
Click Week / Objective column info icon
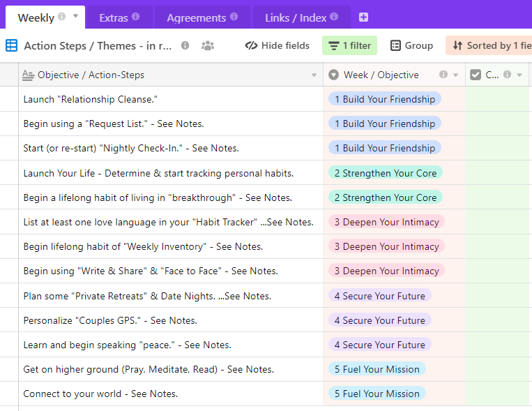(443, 75)
